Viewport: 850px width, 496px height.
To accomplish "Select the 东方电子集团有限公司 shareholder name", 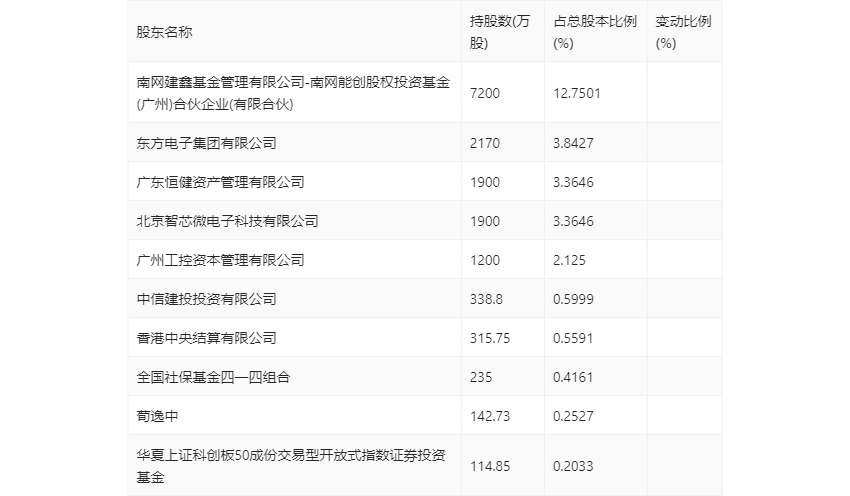I will click(207, 143).
